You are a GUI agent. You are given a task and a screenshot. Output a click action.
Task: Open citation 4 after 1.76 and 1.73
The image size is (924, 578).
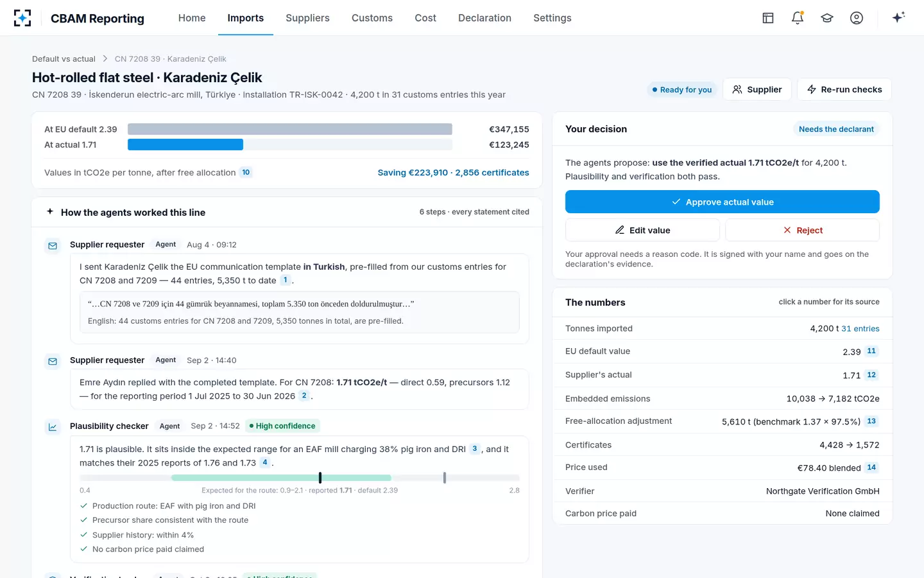coord(265,462)
